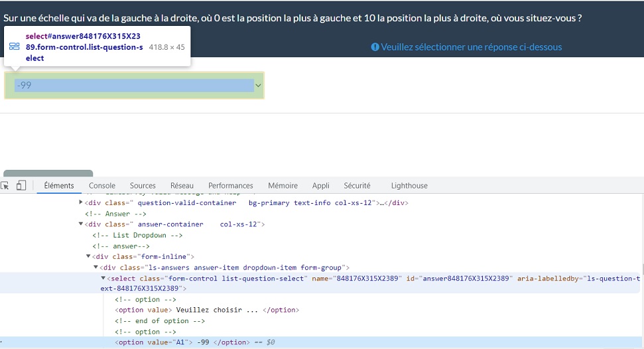The height and width of the screenshot is (349, 644).
Task: Collapse the select element node
Action: click(x=103, y=278)
